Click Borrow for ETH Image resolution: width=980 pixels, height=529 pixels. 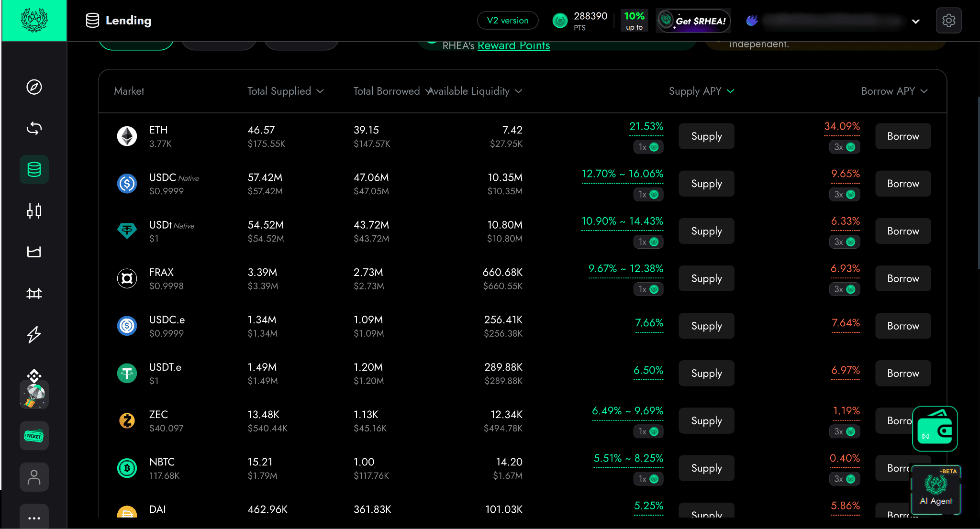point(903,136)
